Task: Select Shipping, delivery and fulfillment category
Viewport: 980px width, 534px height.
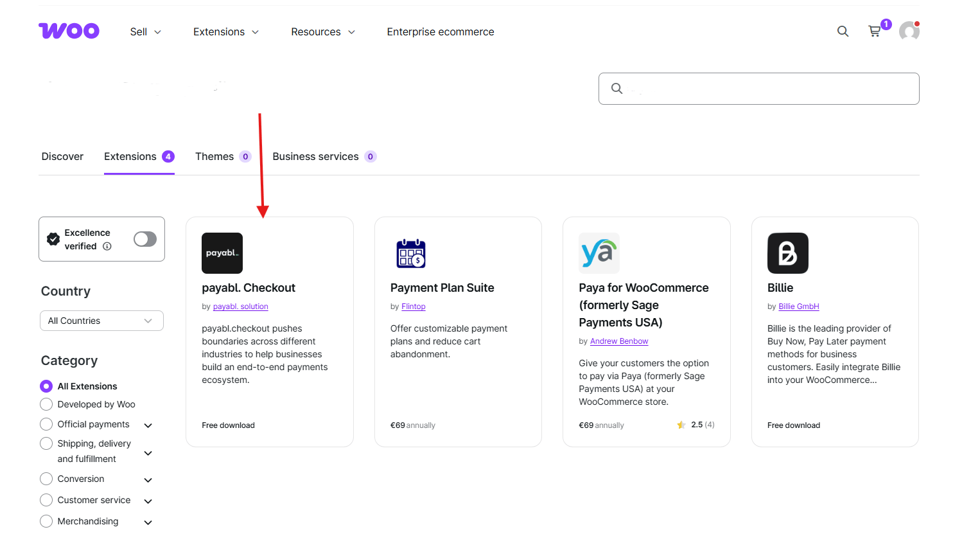Action: [x=46, y=443]
